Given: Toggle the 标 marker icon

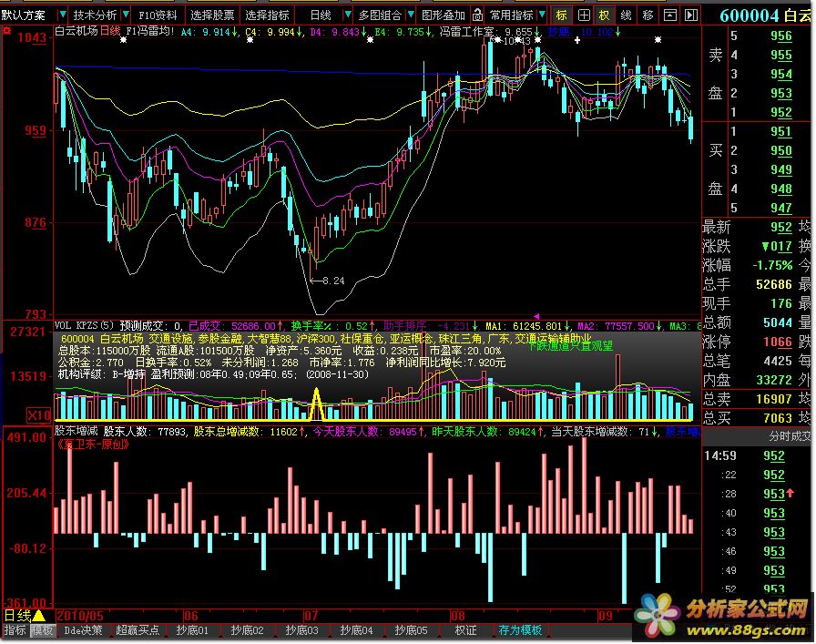Looking at the screenshot, I should [x=561, y=15].
